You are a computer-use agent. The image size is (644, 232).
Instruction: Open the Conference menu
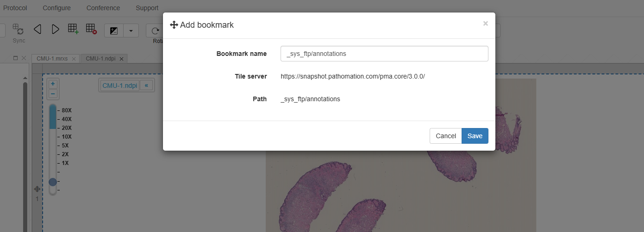(103, 8)
